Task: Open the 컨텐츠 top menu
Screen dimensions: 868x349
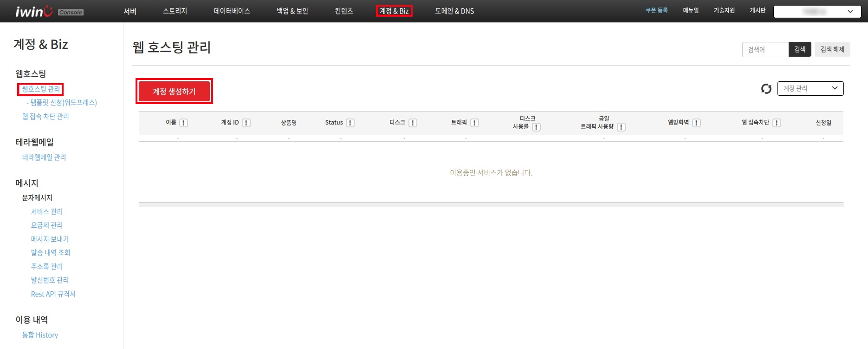Action: 344,11
